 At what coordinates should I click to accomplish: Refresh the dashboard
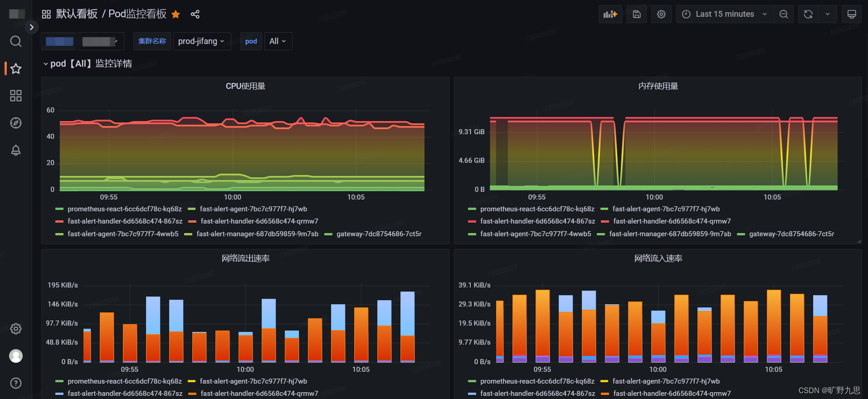coord(808,14)
